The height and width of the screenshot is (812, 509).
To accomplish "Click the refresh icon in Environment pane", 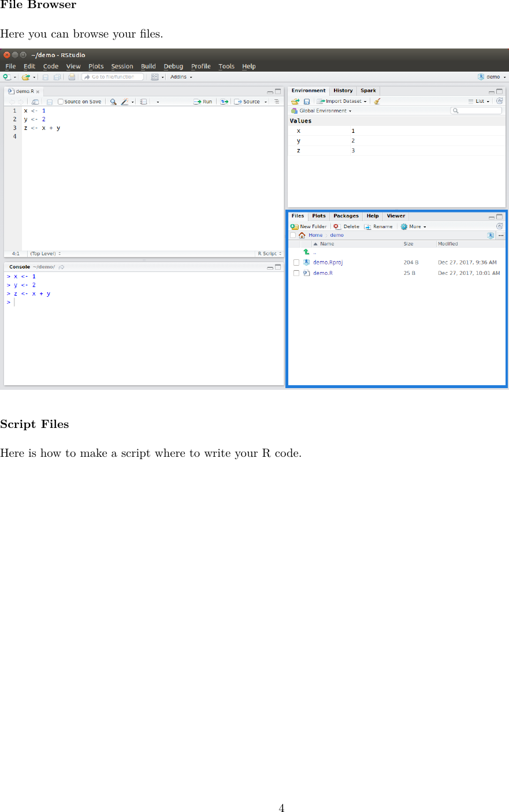I will (500, 101).
